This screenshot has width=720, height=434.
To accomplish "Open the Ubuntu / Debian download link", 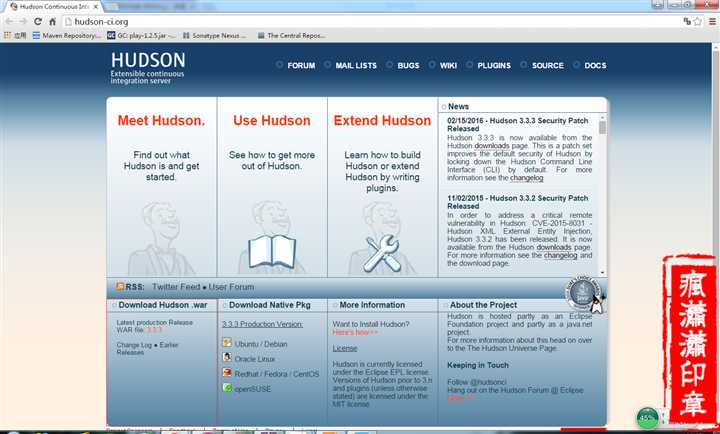I will click(261, 344).
